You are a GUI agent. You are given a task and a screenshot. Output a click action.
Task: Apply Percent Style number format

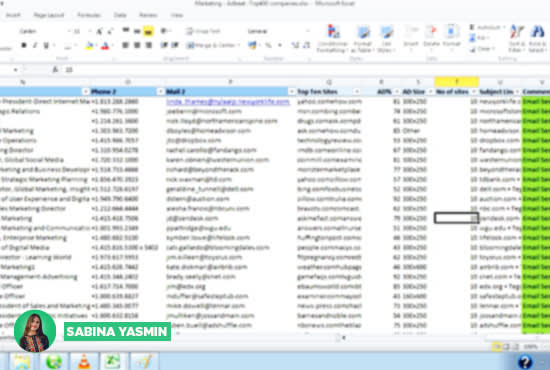(268, 45)
